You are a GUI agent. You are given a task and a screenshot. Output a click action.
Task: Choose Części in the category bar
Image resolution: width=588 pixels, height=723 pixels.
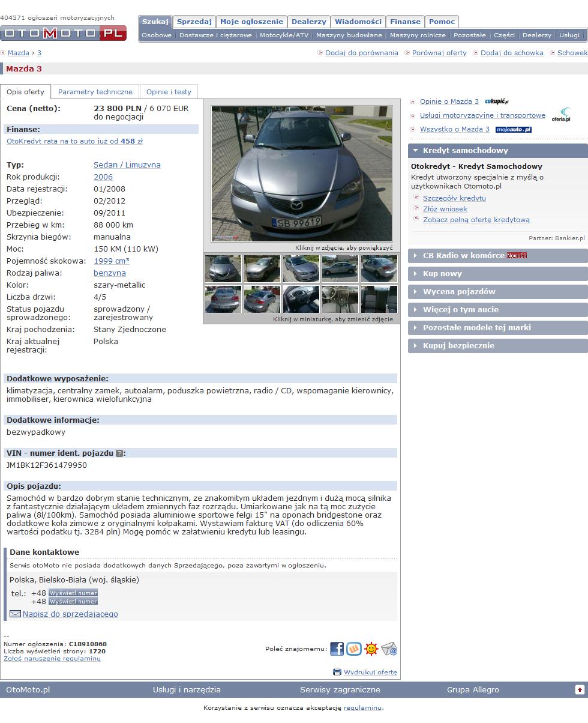point(504,35)
